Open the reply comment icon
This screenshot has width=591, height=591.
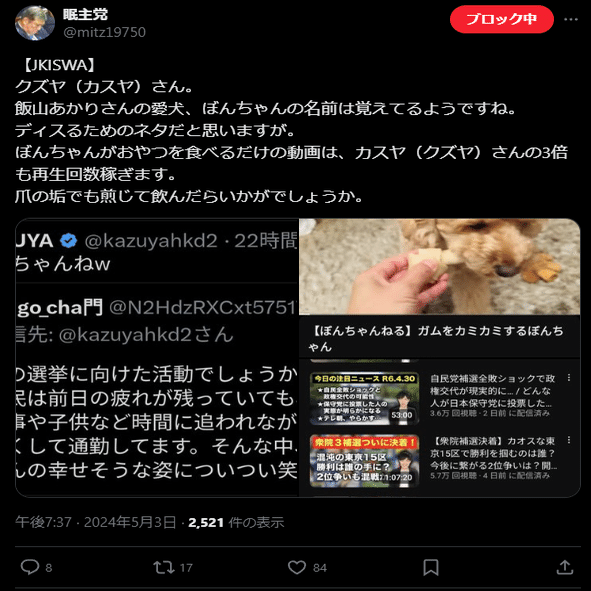(30, 567)
